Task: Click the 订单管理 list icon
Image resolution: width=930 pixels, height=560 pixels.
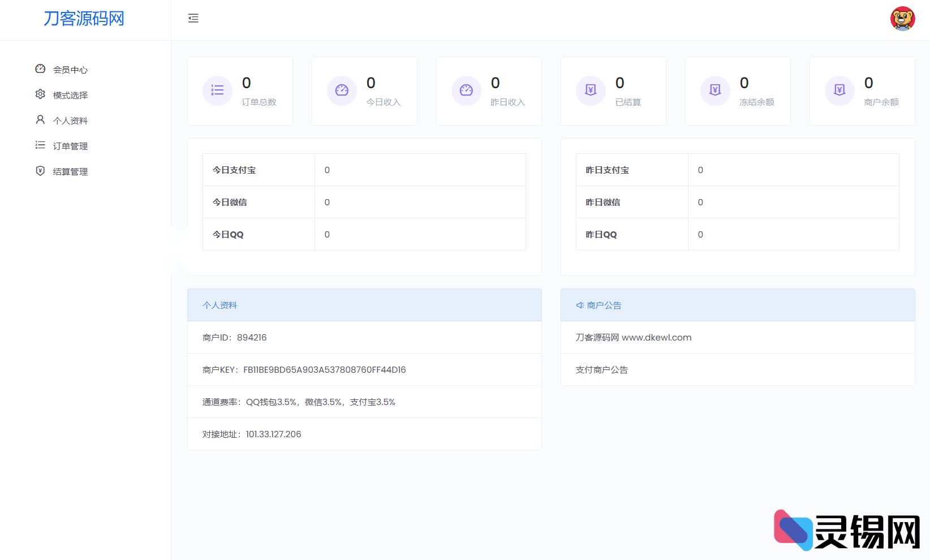Action: (x=40, y=145)
